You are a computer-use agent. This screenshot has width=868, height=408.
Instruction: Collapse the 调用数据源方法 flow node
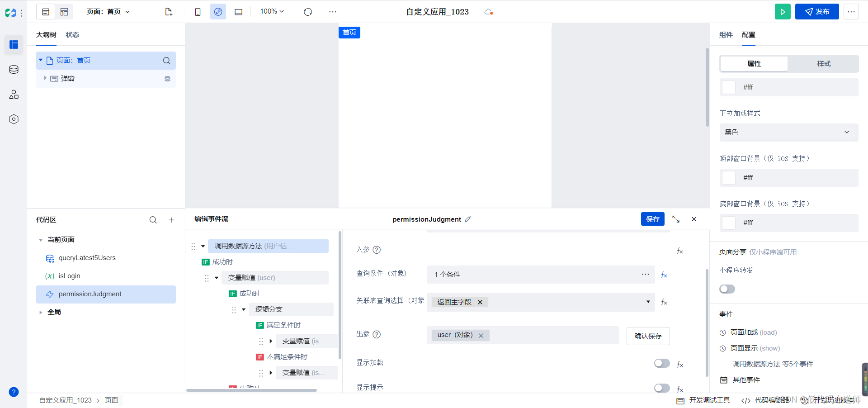click(x=203, y=247)
